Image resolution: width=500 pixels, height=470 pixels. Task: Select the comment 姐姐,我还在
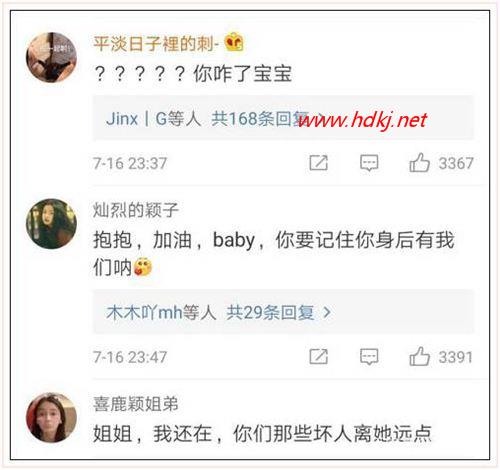pyautogui.click(x=262, y=434)
